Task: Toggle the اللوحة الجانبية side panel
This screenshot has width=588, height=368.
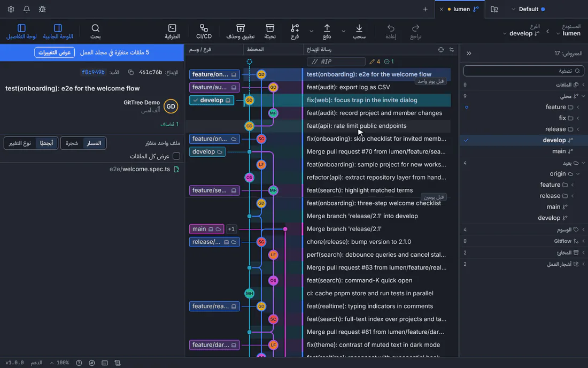Action: click(x=58, y=32)
